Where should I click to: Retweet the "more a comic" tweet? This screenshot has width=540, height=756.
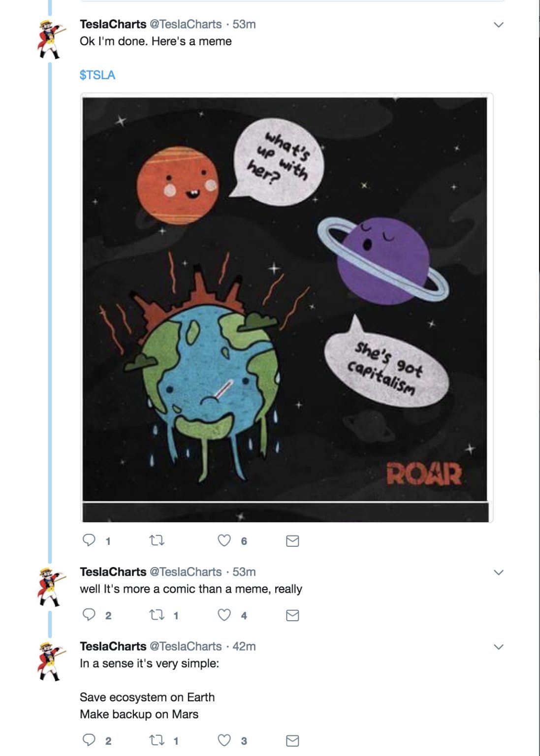click(157, 615)
